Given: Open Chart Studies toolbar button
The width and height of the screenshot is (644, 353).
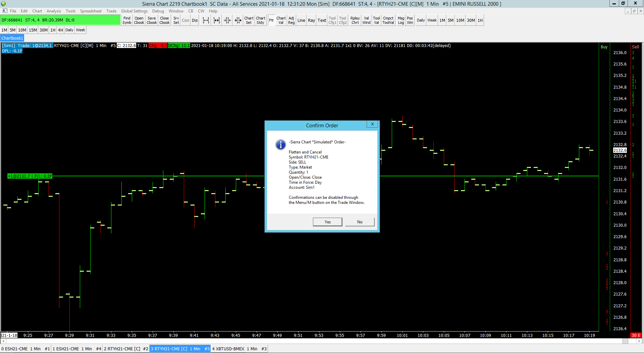Looking at the screenshot, I should 261,20.
